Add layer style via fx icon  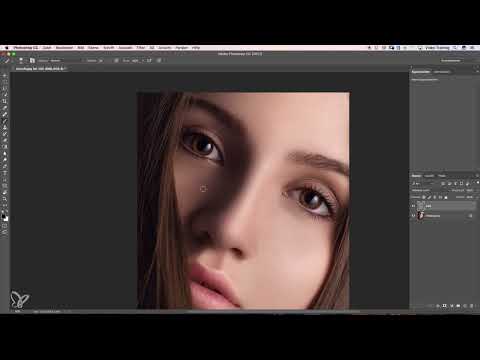click(438, 306)
